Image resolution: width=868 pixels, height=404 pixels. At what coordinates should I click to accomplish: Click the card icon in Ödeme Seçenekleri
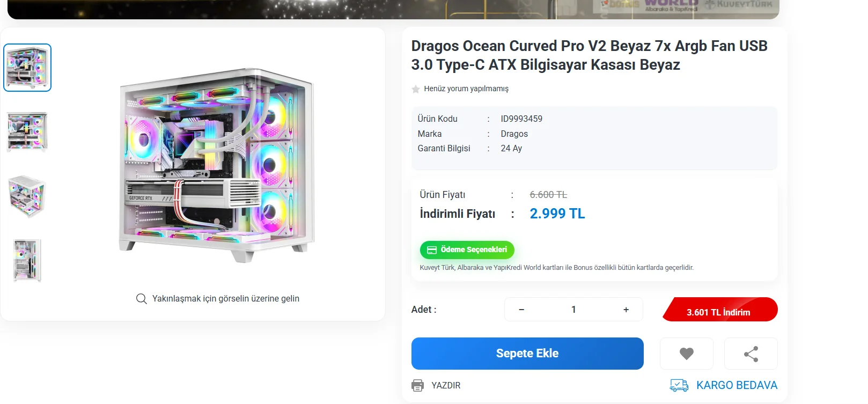(432, 250)
